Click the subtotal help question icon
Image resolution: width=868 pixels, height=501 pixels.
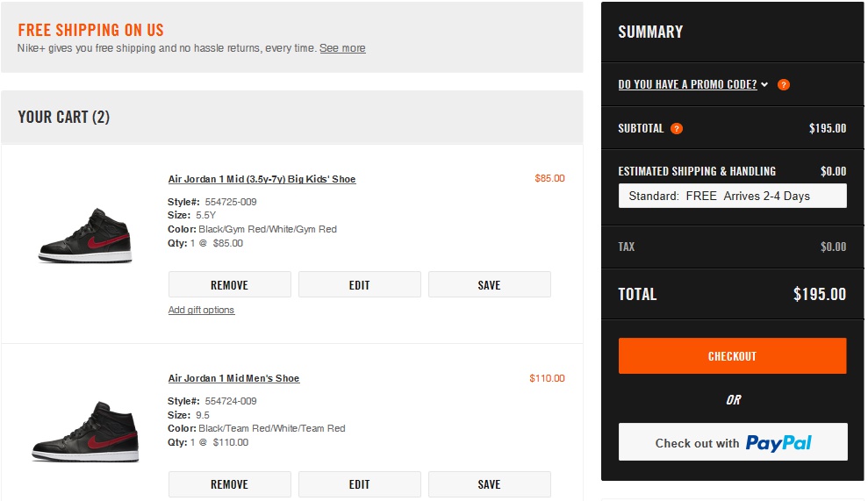677,128
